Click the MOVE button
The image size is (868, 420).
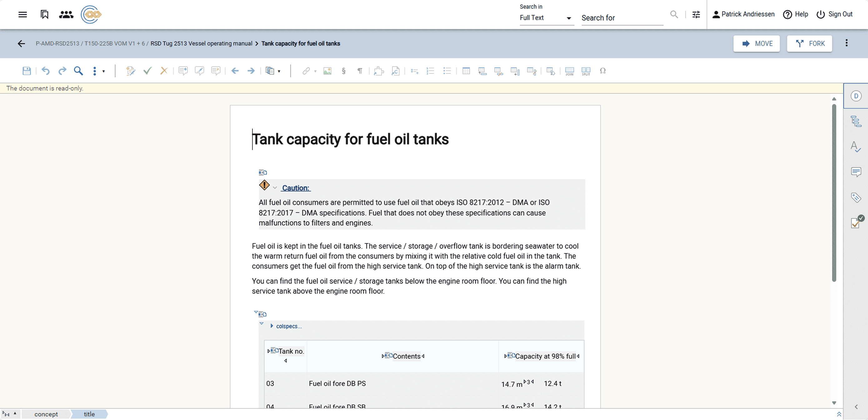coord(756,43)
